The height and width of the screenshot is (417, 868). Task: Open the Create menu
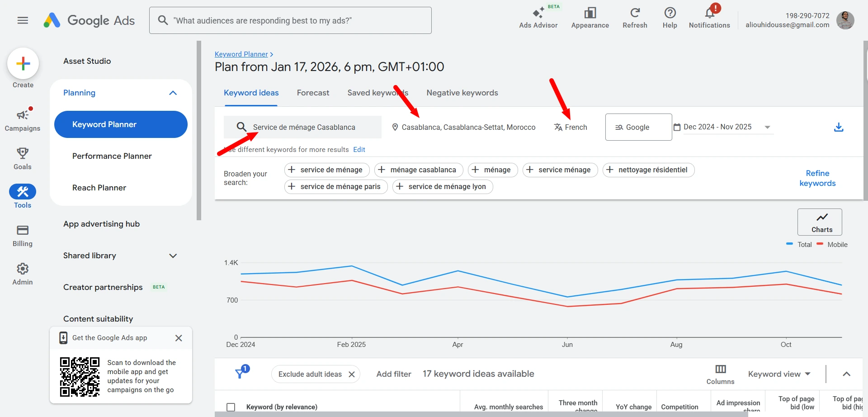point(23,63)
